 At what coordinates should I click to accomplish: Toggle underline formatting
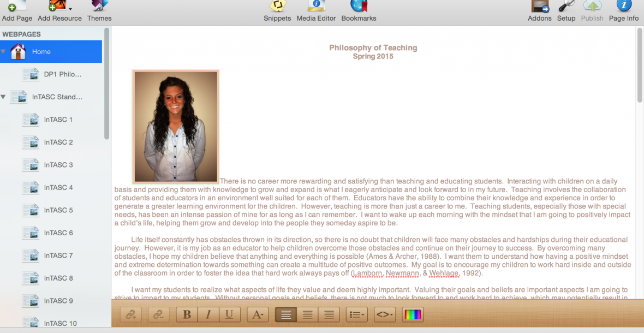click(229, 314)
